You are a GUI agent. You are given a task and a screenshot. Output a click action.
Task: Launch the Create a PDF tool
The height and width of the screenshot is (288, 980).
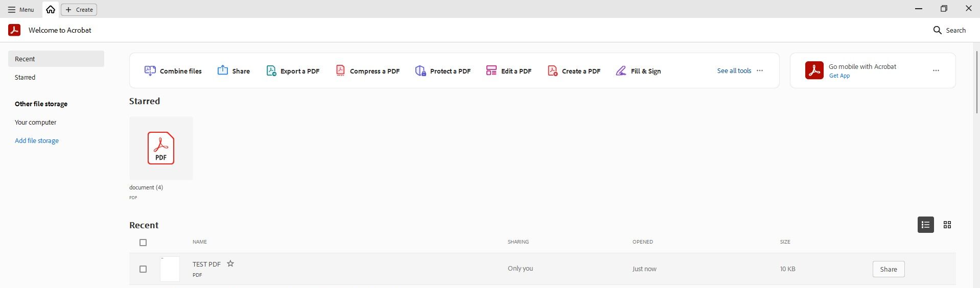coord(574,71)
